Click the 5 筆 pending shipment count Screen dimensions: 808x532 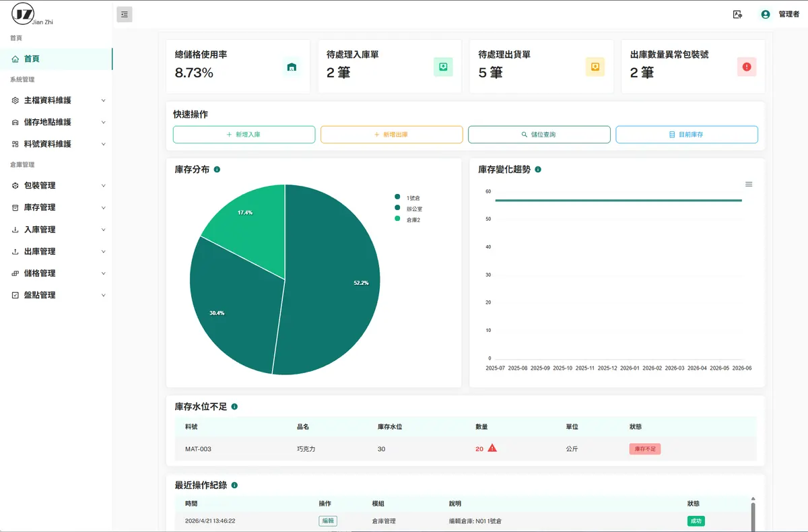point(490,73)
